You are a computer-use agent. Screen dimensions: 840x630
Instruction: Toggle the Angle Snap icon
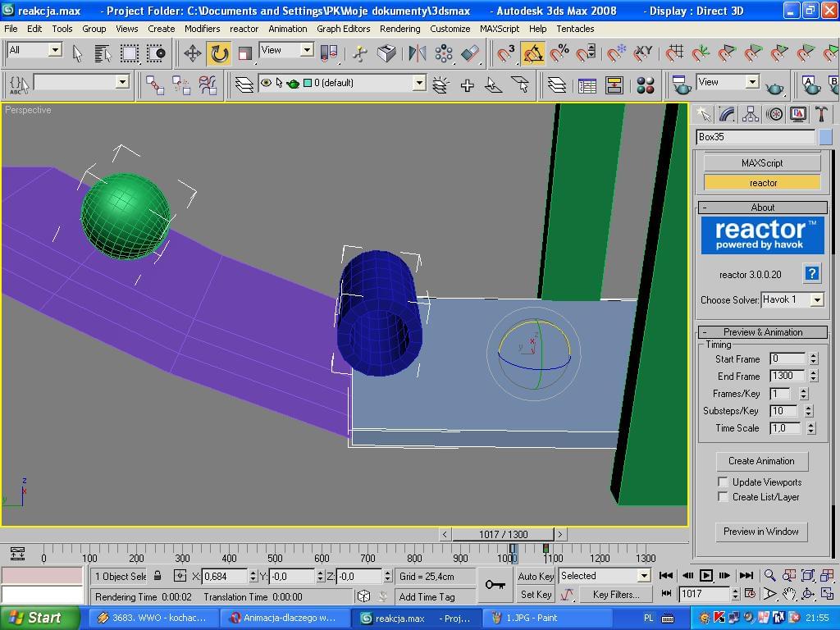pos(532,53)
